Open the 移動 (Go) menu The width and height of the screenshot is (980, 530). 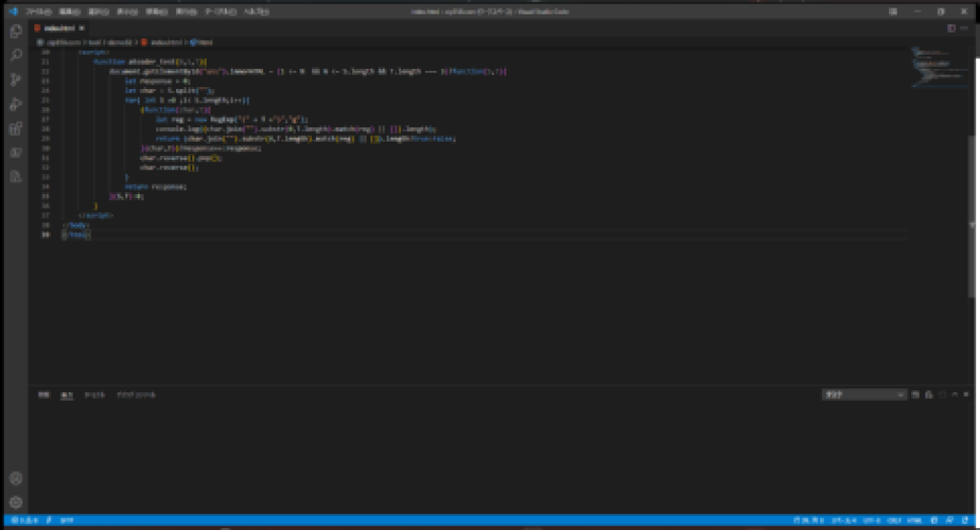(156, 11)
